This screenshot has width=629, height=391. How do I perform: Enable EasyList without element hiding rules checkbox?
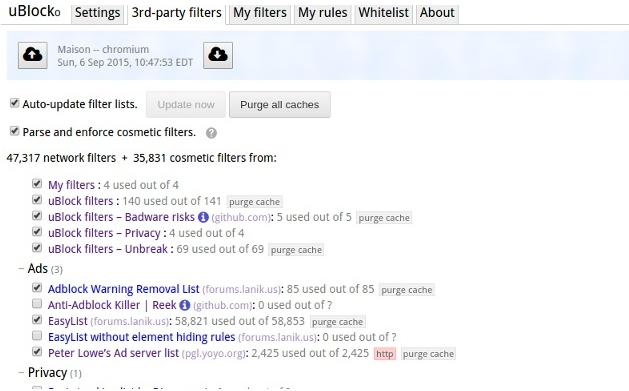(x=37, y=336)
